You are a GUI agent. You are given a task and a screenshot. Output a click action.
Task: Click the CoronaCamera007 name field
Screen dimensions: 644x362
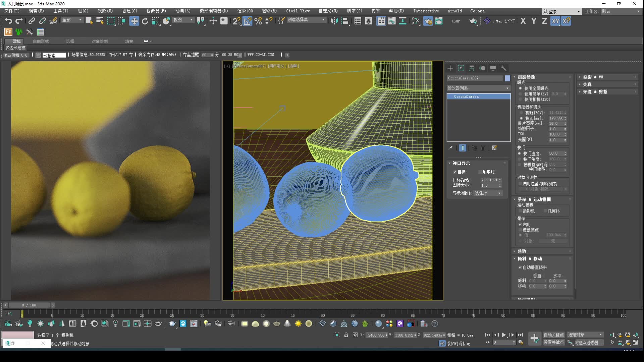click(475, 78)
